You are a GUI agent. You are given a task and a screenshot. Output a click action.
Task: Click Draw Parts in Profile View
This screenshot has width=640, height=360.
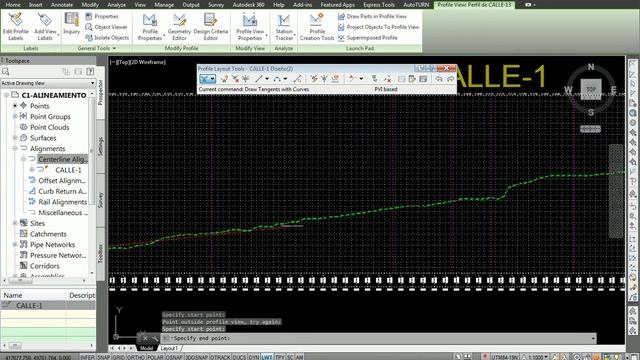click(x=372, y=16)
